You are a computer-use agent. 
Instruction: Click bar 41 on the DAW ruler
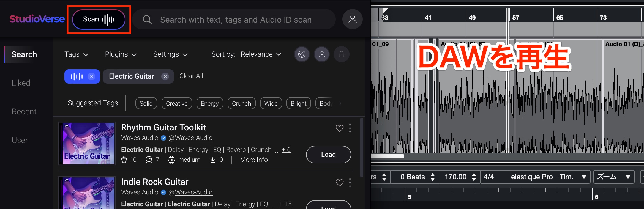click(428, 18)
